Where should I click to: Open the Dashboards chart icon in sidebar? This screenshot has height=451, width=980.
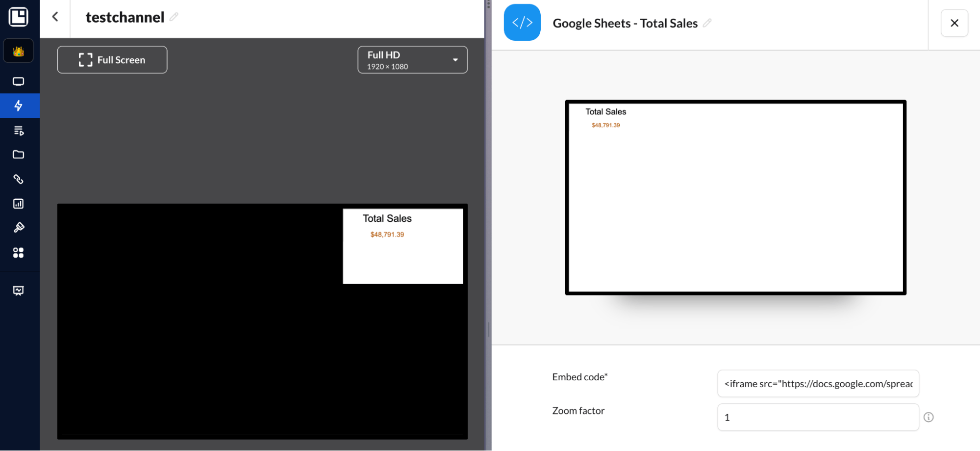pyautogui.click(x=18, y=204)
